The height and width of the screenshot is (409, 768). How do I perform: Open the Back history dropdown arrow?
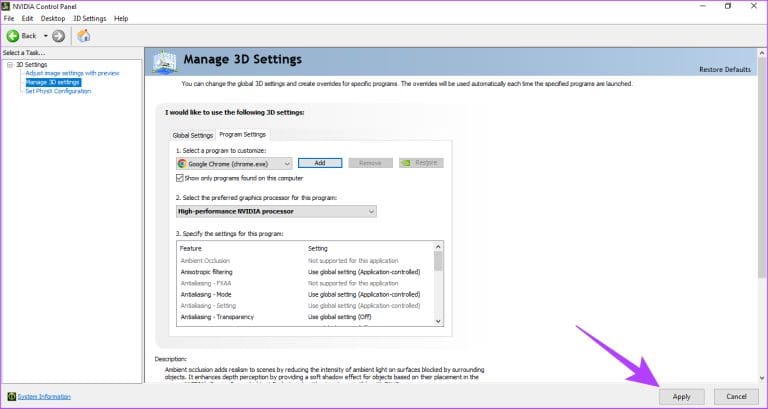[45, 36]
